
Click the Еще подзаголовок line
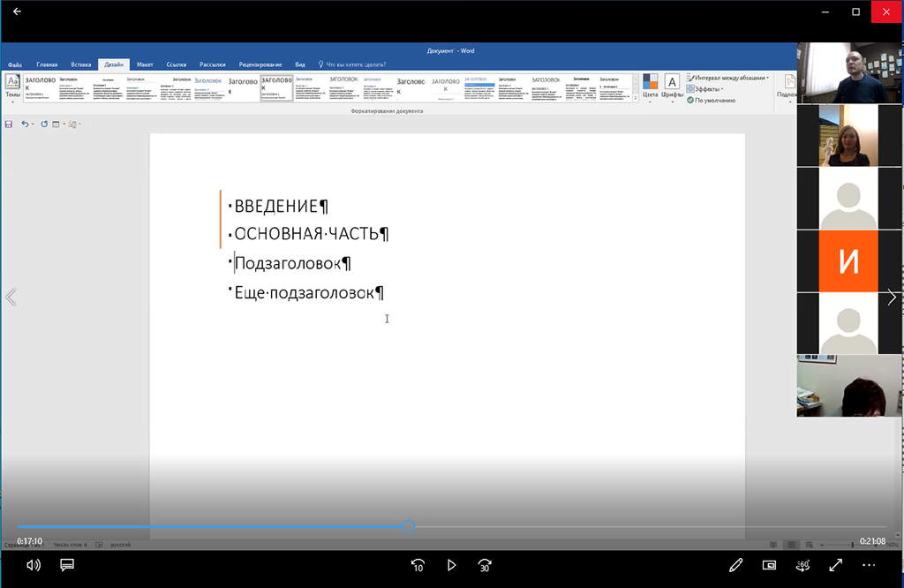pos(308,293)
